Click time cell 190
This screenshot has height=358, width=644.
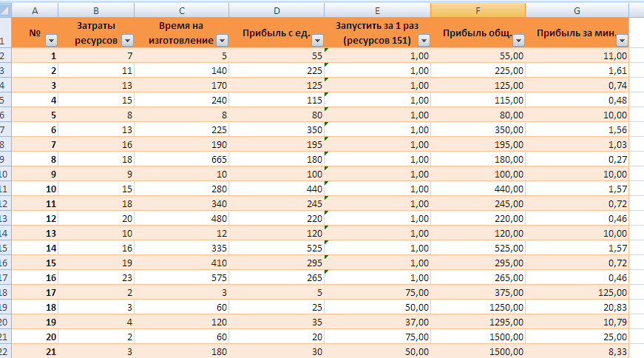tap(182, 144)
